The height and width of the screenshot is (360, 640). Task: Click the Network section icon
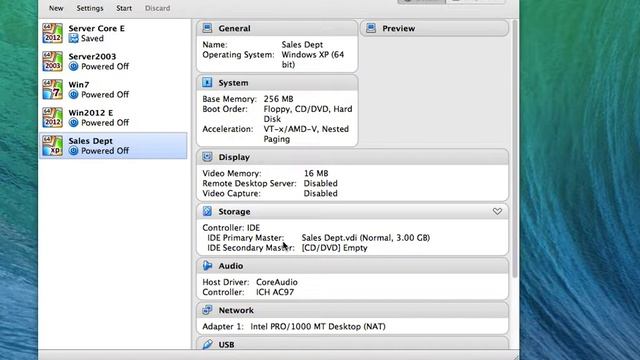tap(207, 310)
